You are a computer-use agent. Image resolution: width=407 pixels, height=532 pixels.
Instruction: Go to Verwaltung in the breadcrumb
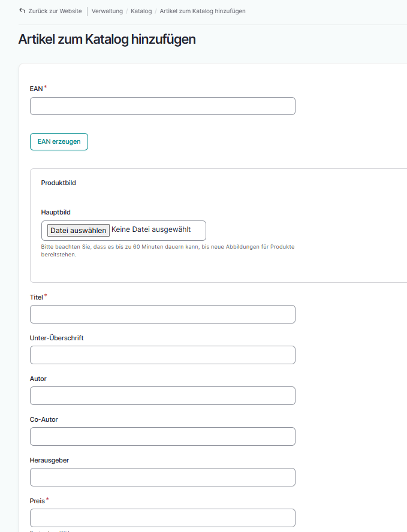click(107, 11)
